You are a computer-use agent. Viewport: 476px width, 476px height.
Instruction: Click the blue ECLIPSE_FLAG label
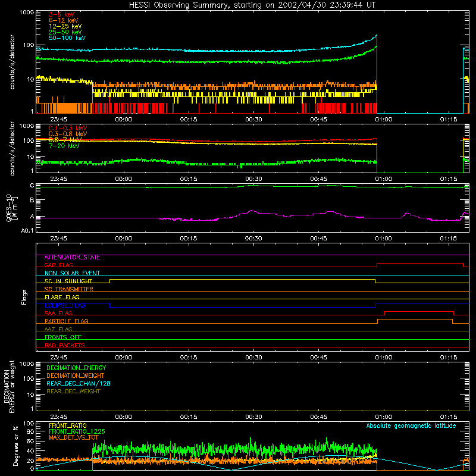tap(65, 305)
